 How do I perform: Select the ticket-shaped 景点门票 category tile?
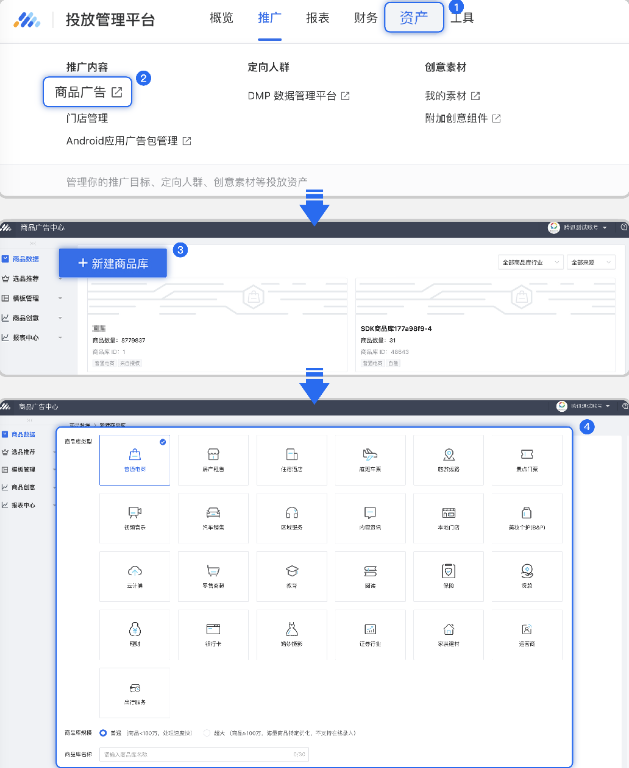coord(527,460)
